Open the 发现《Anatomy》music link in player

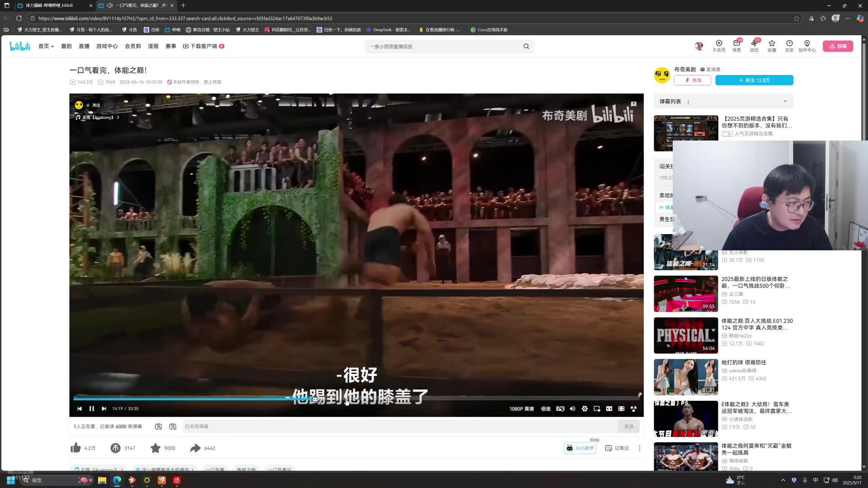click(97, 117)
